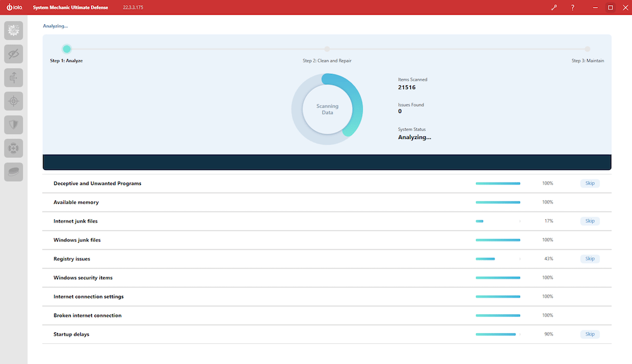Click the iolo logo in title bar
The height and width of the screenshot is (364, 632).
click(14, 7)
